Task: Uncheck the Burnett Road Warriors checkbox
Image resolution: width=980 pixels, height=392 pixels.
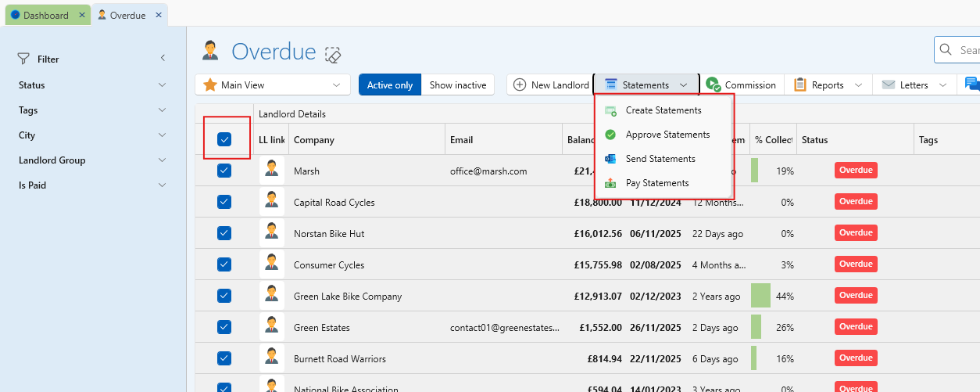Action: [224, 358]
